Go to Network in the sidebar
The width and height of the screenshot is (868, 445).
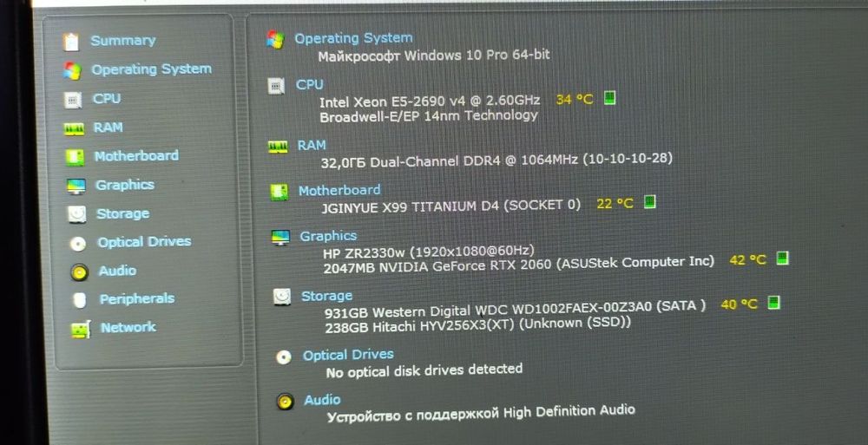[x=128, y=328]
